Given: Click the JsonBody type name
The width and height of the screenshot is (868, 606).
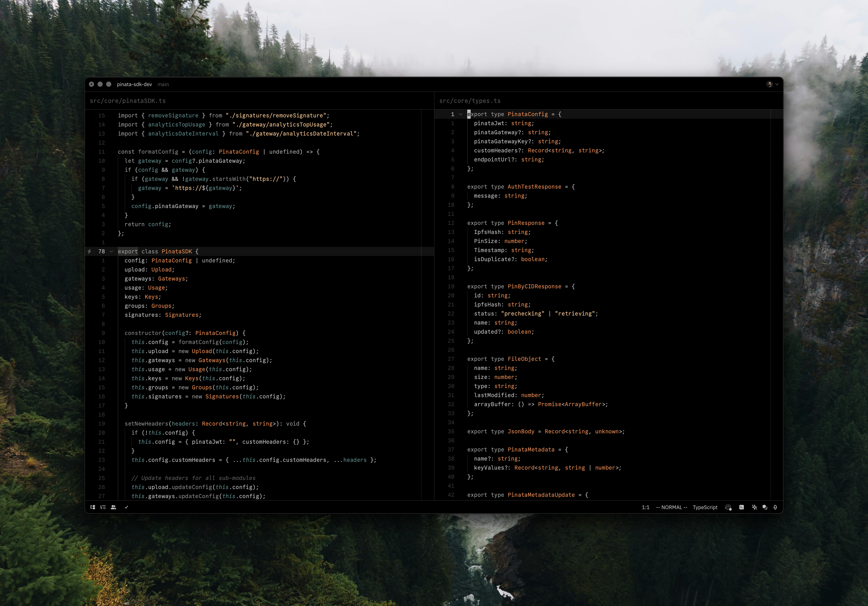Looking at the screenshot, I should click(520, 432).
